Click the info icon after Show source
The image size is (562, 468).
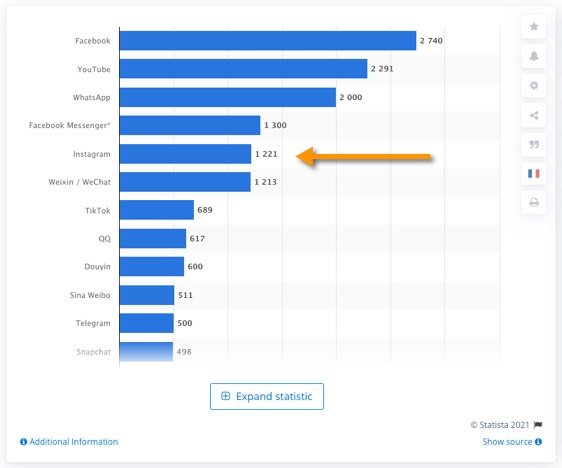pos(538,442)
